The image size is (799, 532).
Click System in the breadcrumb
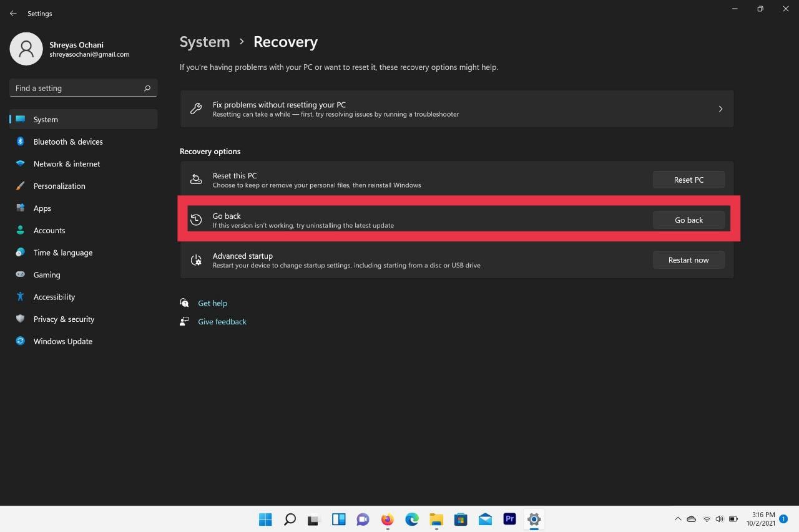pyautogui.click(x=205, y=42)
